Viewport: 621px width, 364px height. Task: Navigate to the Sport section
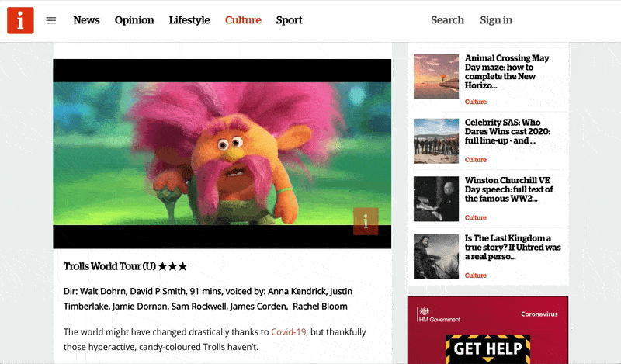click(x=289, y=20)
